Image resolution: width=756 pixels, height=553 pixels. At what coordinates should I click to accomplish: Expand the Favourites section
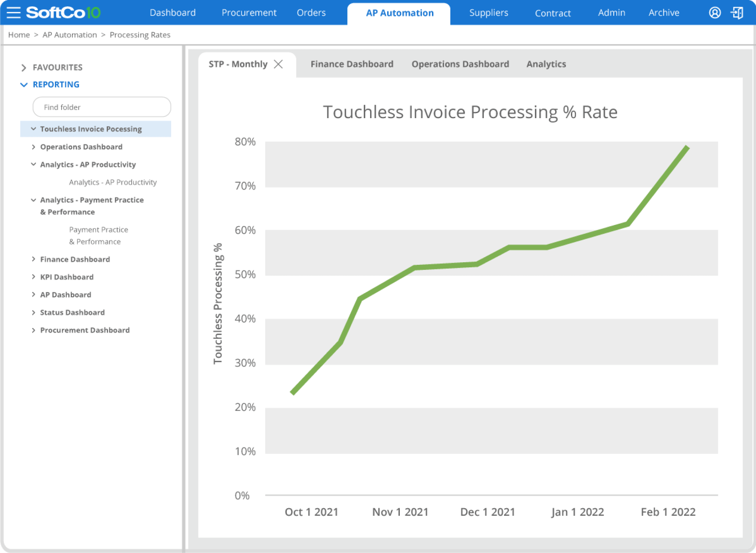point(24,67)
